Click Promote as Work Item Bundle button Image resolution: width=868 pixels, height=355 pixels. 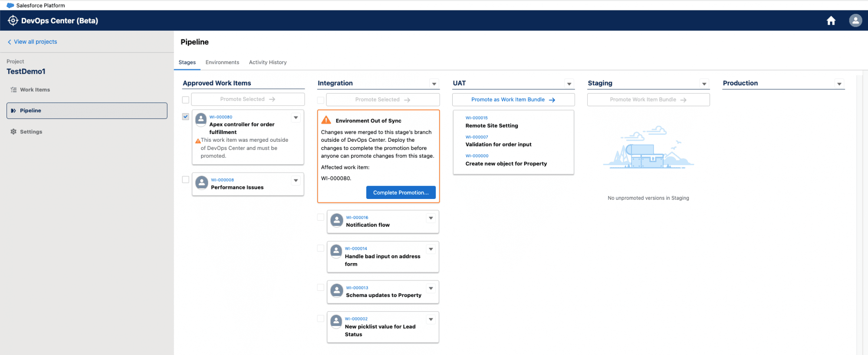(x=513, y=100)
